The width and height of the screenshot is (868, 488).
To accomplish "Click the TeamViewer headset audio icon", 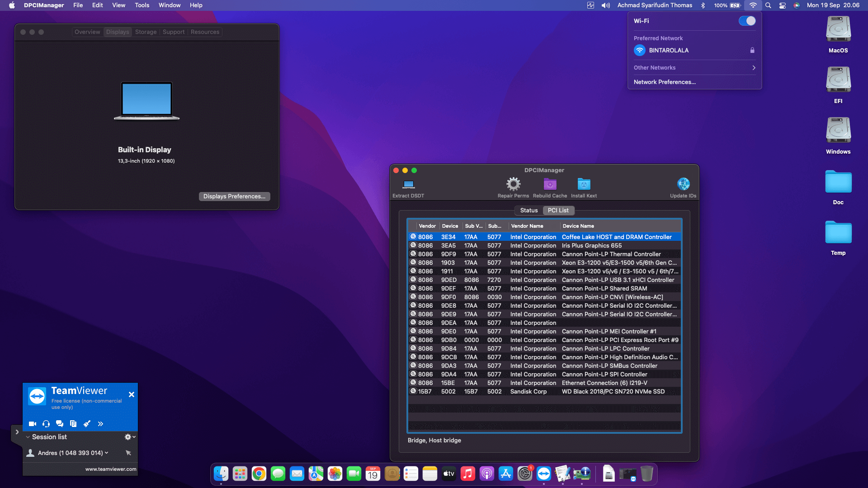I will (46, 424).
